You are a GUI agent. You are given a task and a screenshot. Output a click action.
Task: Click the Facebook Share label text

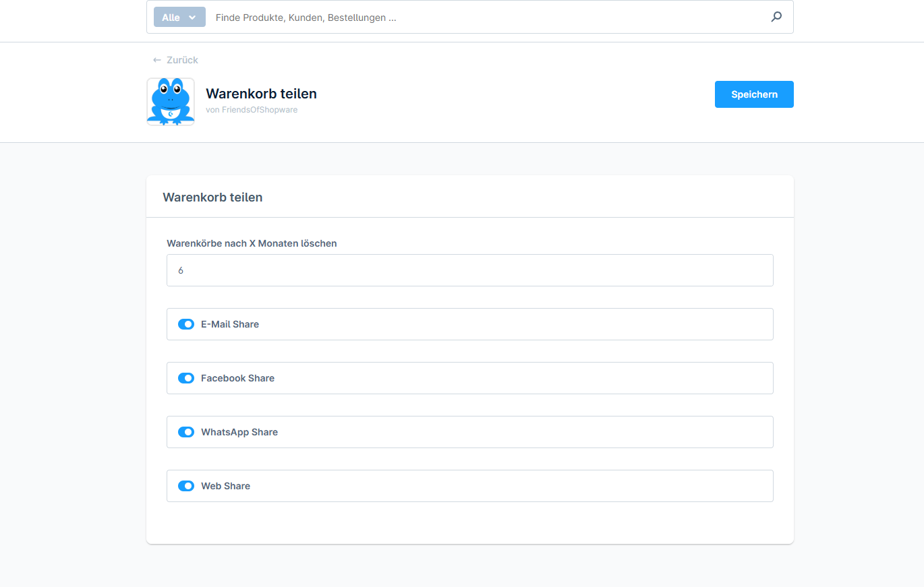click(x=237, y=378)
